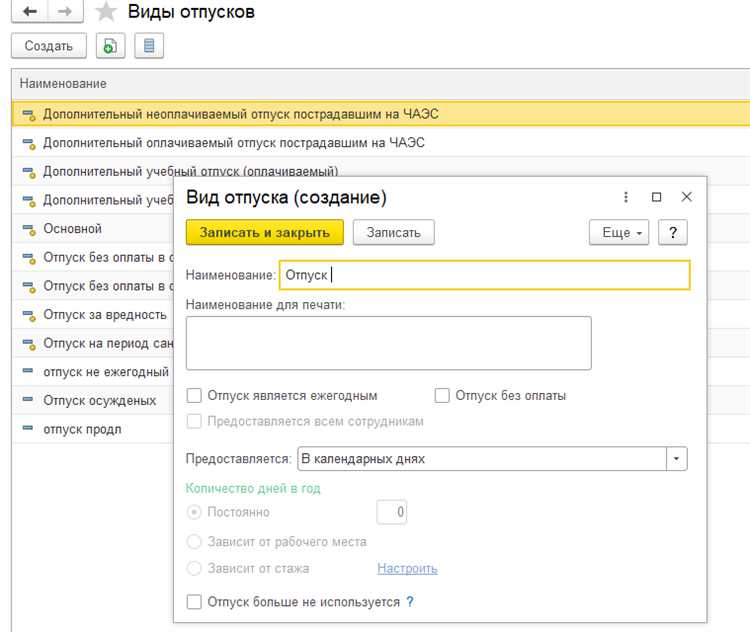Open the dialog's three-dot menu
Screen dimensions: 750x632
(x=627, y=197)
